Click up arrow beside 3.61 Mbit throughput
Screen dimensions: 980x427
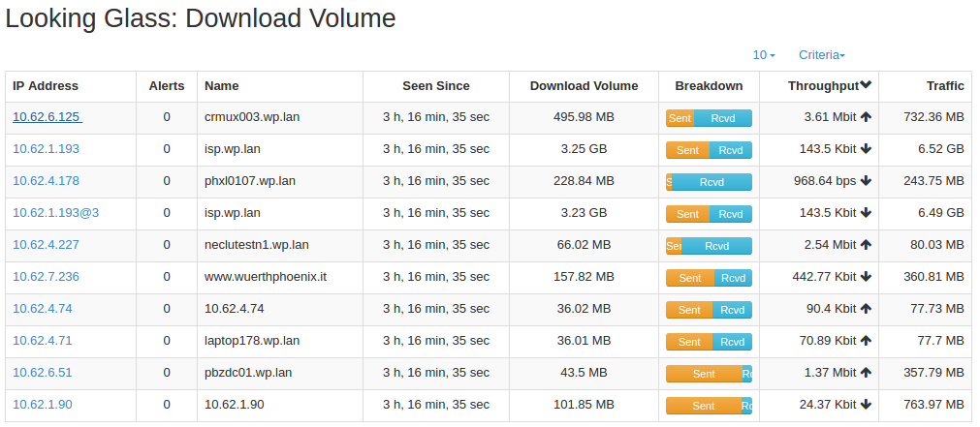tap(866, 117)
